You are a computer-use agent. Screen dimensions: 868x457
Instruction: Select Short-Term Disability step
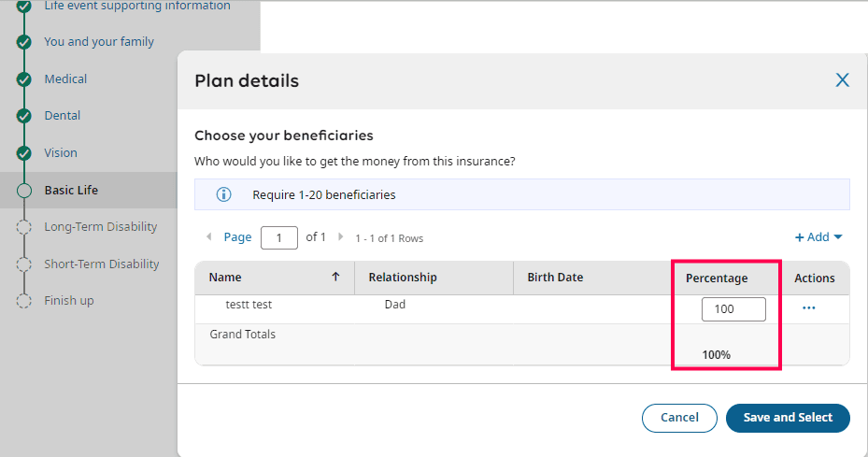(102, 264)
